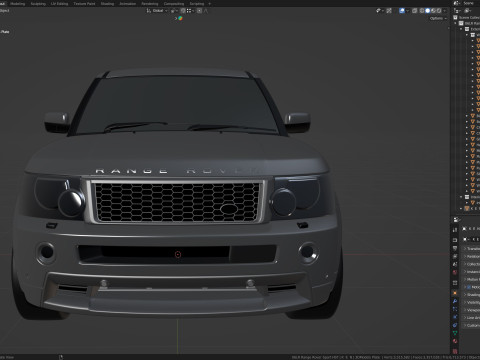Switch to the Shading workspace tab
Image resolution: width=480 pixels, height=360 pixels.
tap(107, 4)
